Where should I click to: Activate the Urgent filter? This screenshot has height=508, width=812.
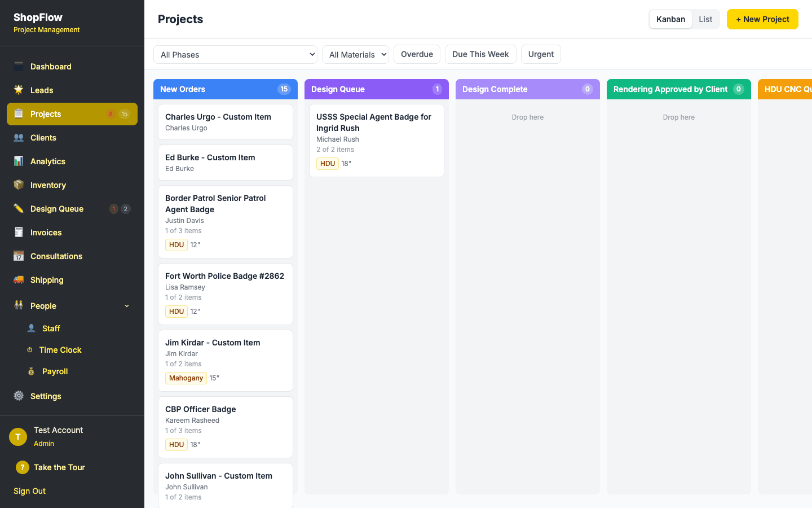coord(541,54)
